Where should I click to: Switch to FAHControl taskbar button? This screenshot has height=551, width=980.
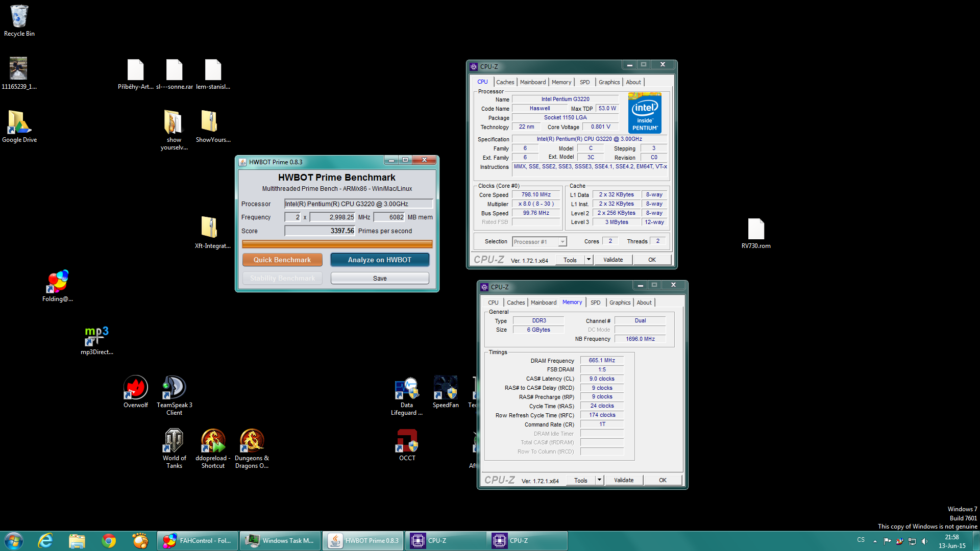198,541
